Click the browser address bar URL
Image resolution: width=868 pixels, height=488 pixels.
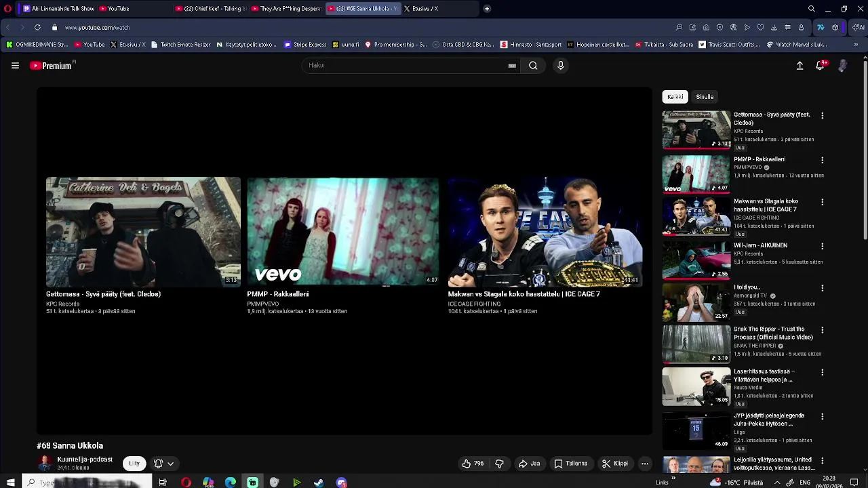(97, 28)
